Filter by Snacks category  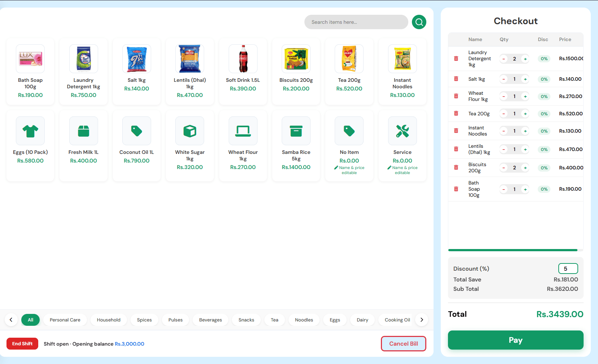click(246, 320)
